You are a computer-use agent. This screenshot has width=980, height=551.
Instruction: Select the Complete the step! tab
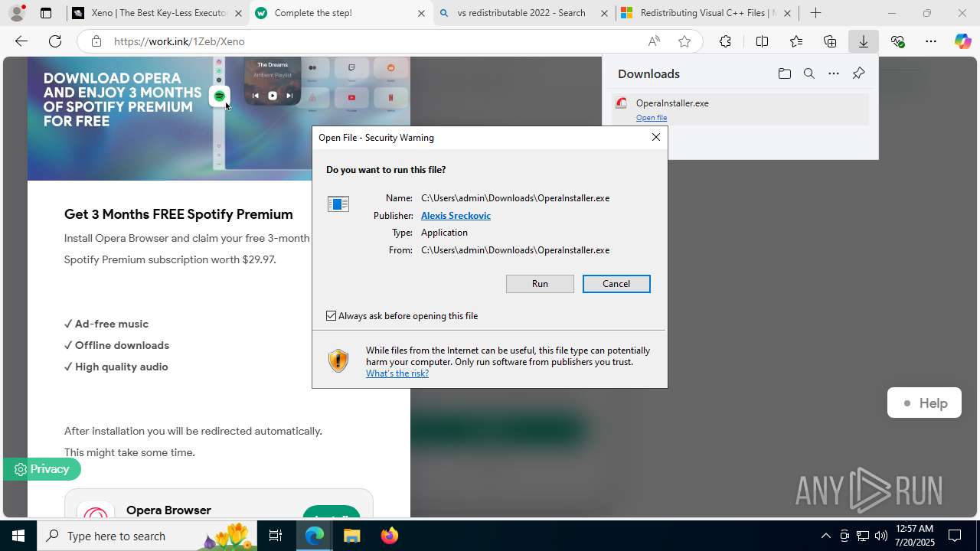(341, 13)
